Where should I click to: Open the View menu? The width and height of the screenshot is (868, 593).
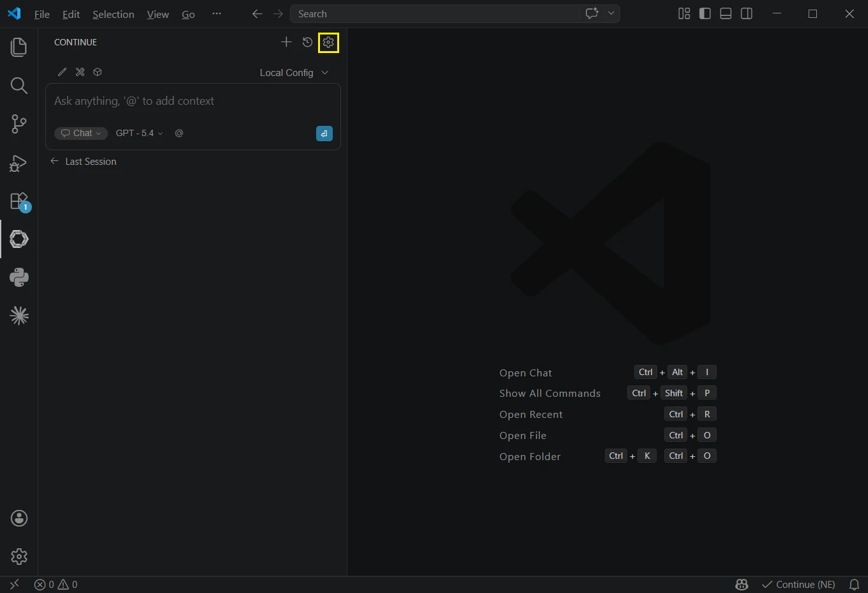(x=158, y=14)
